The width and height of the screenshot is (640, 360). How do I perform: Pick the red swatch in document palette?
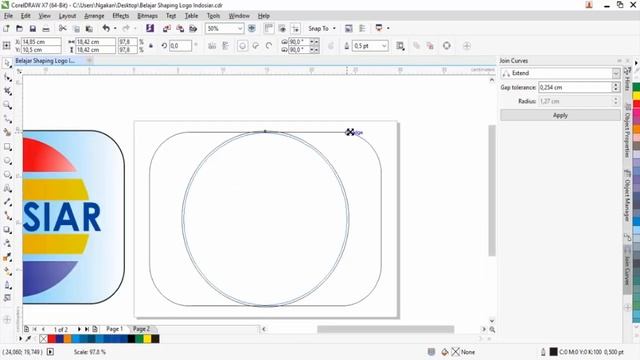coord(52,338)
